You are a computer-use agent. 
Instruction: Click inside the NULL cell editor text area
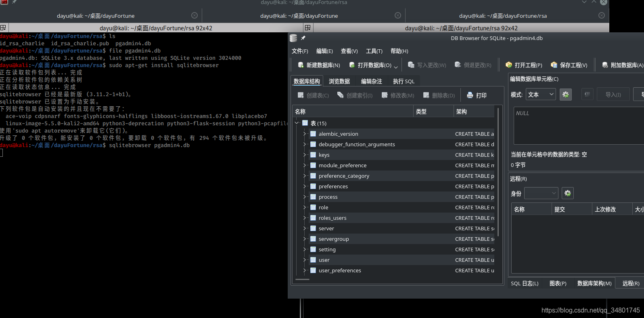pyautogui.click(x=579, y=126)
